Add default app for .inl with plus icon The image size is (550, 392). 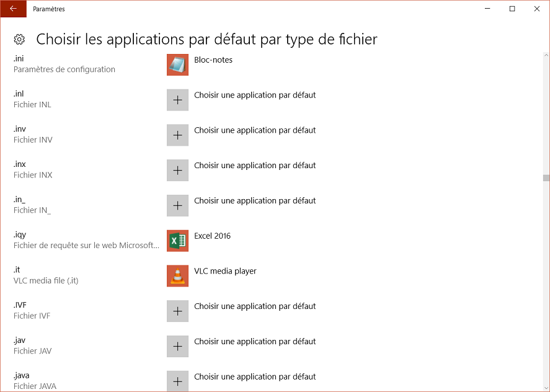pos(177,100)
